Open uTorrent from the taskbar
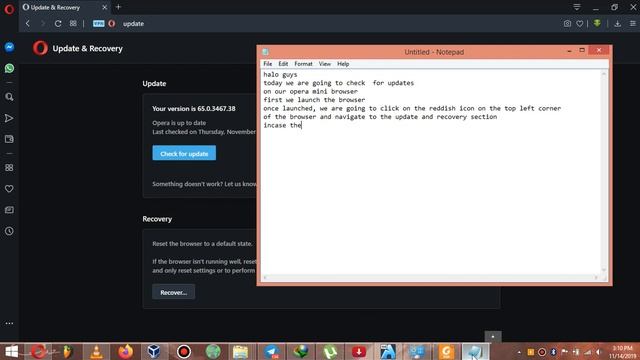640x360 pixels. [x=329, y=351]
